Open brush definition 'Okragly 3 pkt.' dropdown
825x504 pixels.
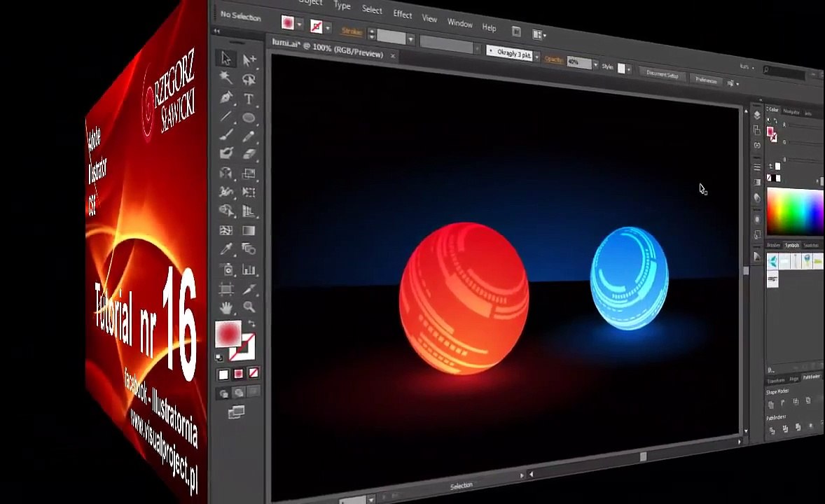coord(537,56)
